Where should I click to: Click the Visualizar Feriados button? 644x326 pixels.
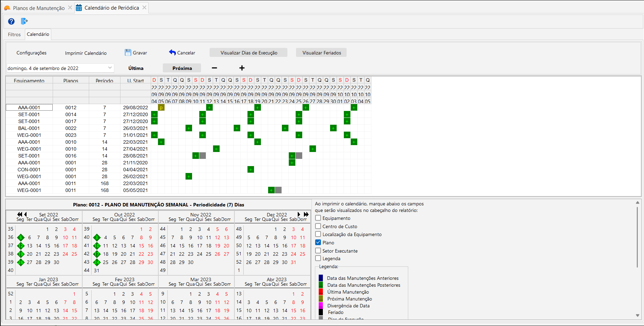pyautogui.click(x=321, y=53)
